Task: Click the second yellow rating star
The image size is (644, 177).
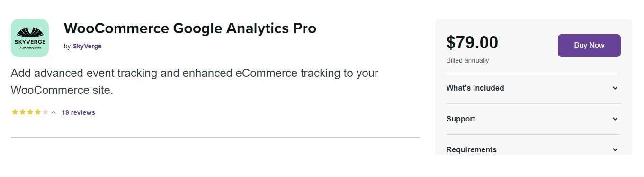Action: (22, 112)
